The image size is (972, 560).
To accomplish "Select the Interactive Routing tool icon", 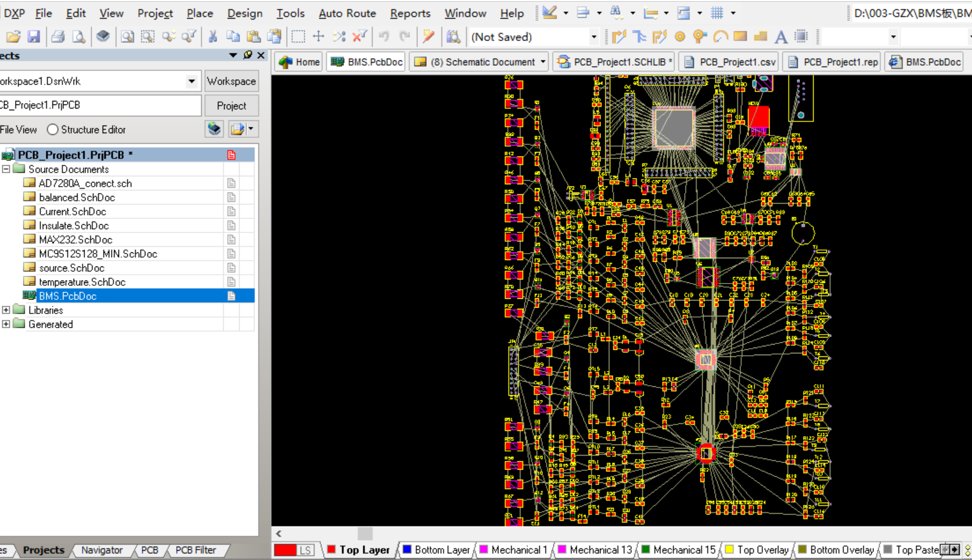I will click(619, 37).
